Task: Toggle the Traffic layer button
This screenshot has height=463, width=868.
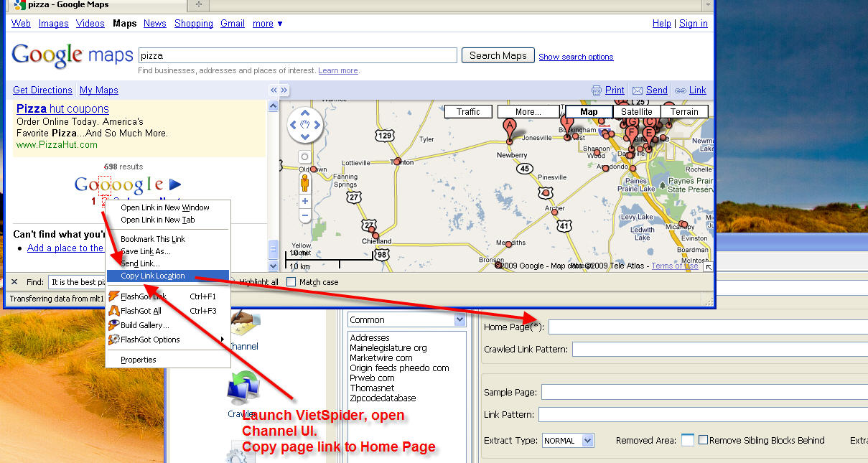Action: [x=468, y=111]
